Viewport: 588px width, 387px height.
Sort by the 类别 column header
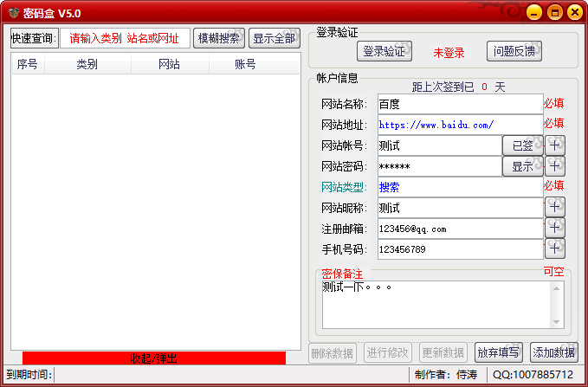point(87,64)
